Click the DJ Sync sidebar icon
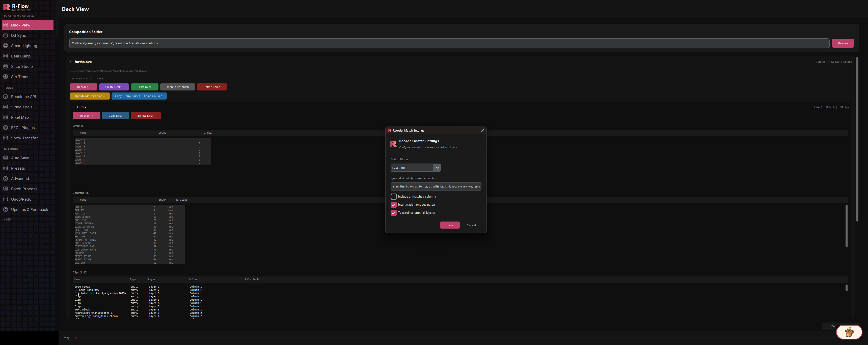The width and height of the screenshot is (868, 345). 5,35
